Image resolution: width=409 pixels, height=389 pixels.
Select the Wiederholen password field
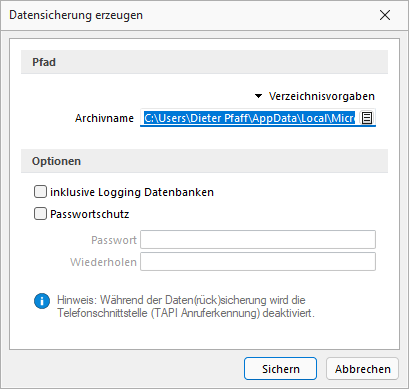pos(258,262)
